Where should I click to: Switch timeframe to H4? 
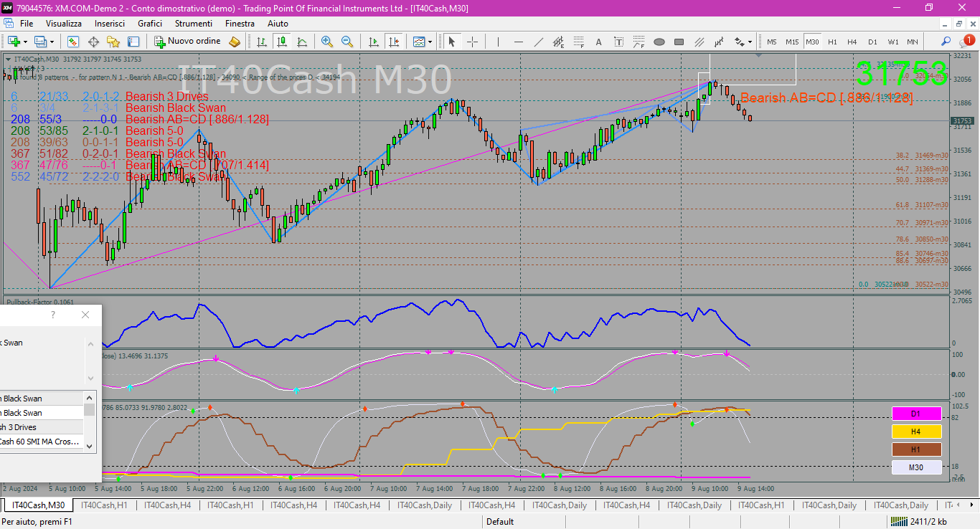[852, 42]
